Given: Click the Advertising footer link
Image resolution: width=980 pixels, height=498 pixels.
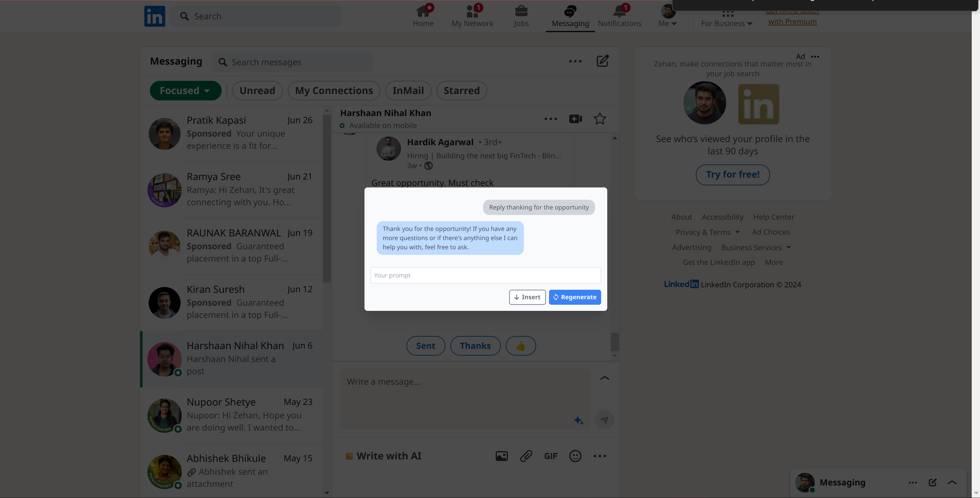Looking at the screenshot, I should tap(691, 247).
